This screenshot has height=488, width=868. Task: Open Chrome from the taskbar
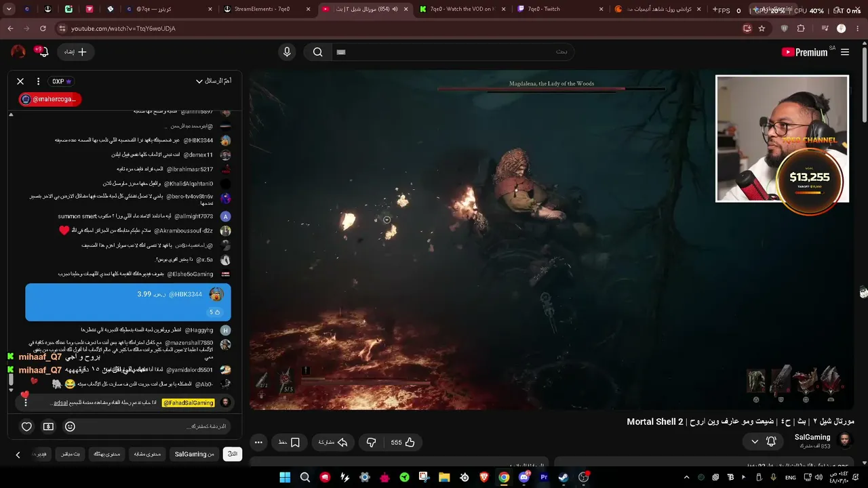point(504,477)
